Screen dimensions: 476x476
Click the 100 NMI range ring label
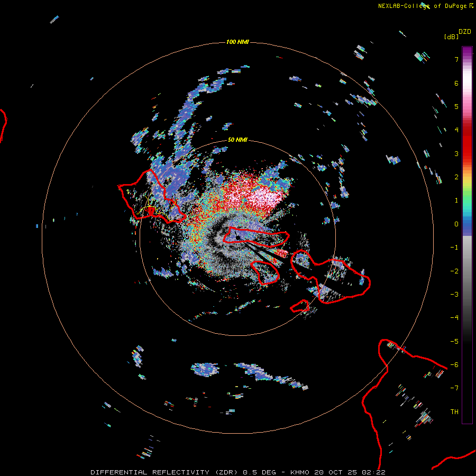237,42
